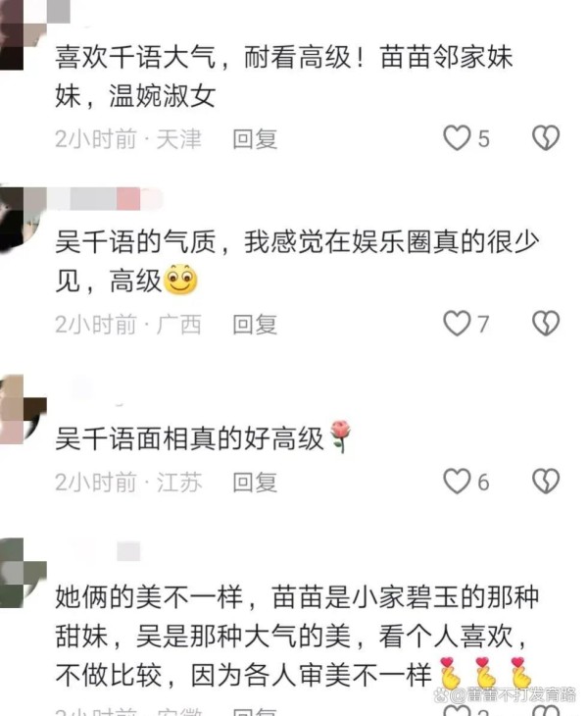Reply to the Tianjin comment via 回复
This screenshot has height=716, width=588.
click(x=255, y=139)
